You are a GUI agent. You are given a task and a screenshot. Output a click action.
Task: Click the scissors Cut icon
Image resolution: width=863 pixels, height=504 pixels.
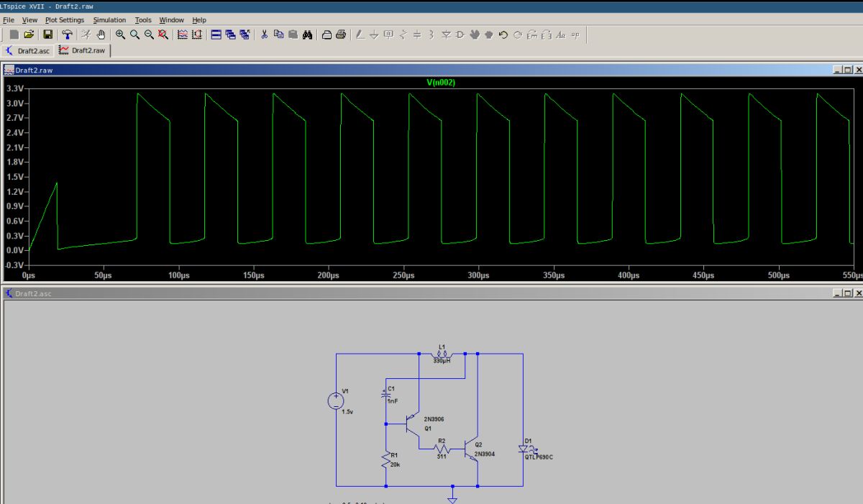pos(265,35)
